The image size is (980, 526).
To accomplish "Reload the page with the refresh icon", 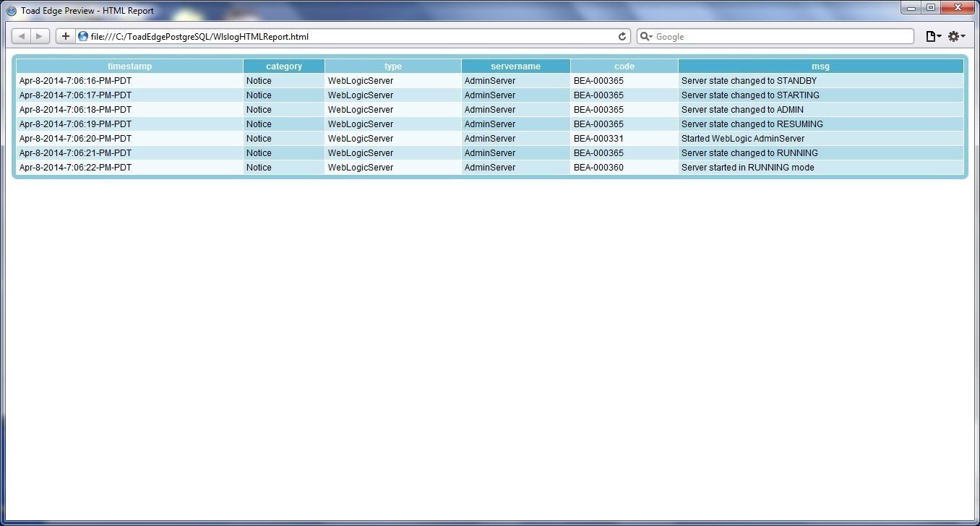I will tap(622, 36).
